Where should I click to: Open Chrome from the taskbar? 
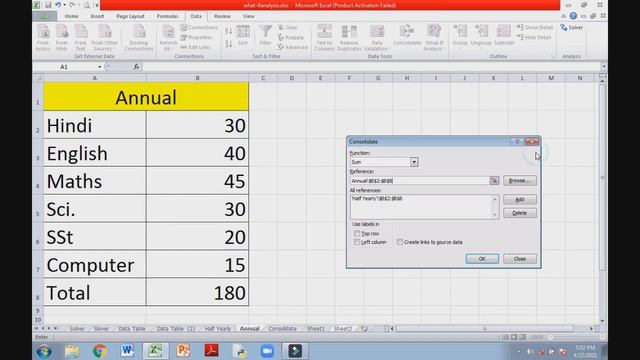(100, 351)
